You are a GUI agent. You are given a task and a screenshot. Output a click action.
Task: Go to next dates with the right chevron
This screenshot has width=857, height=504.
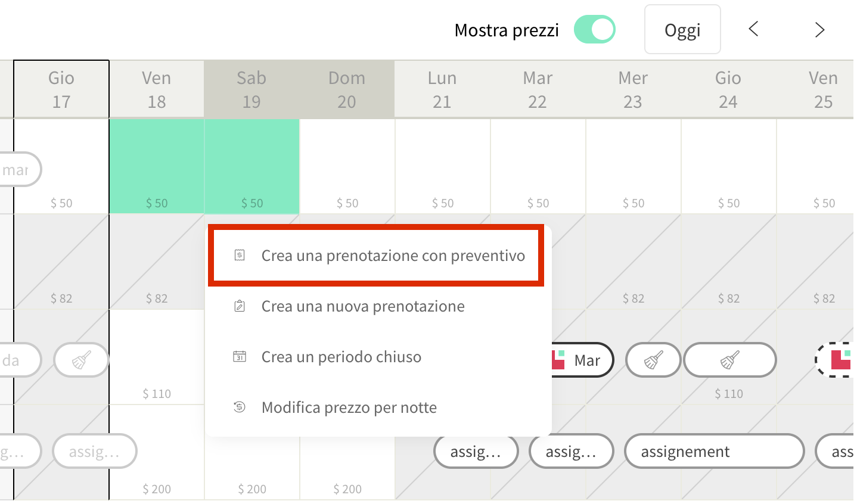click(x=820, y=30)
